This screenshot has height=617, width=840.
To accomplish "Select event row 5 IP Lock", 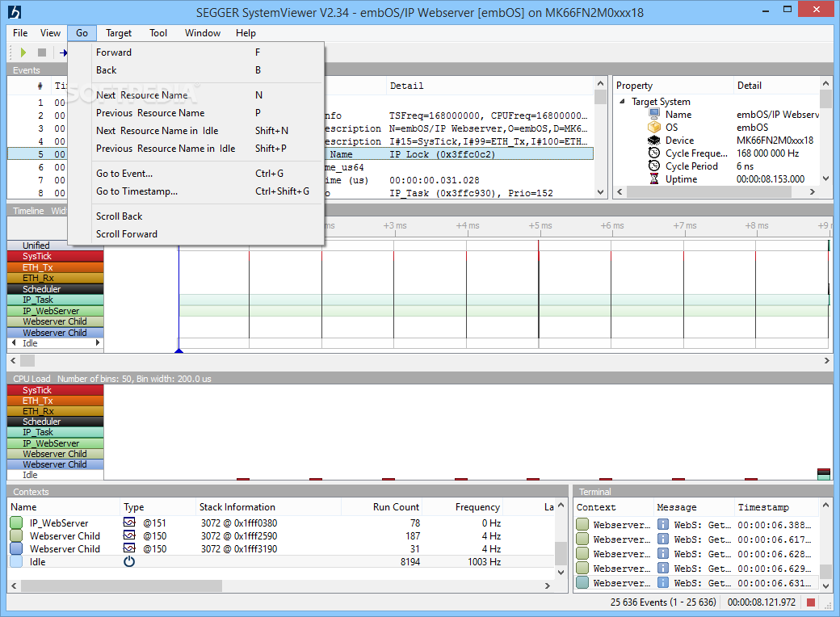I will pyautogui.click(x=300, y=154).
